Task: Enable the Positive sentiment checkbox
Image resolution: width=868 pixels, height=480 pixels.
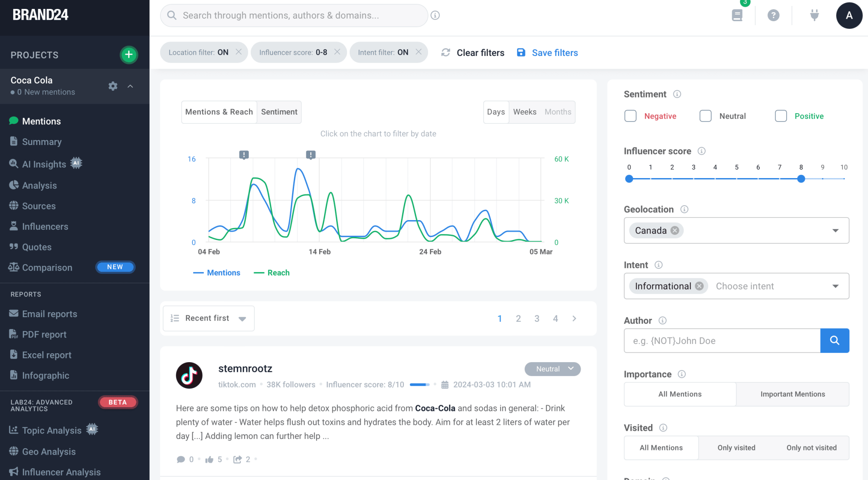Action: click(781, 116)
